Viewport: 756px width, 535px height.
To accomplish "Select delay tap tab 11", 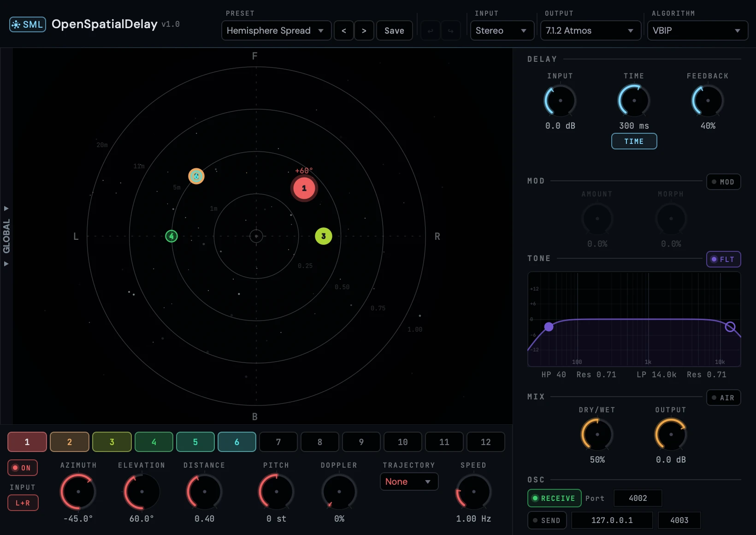I will pyautogui.click(x=444, y=442).
